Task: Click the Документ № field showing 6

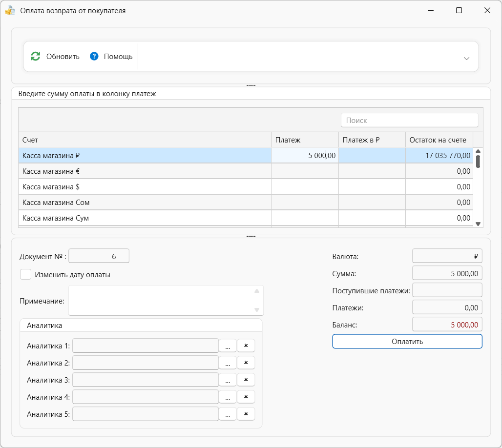Action: tap(99, 256)
